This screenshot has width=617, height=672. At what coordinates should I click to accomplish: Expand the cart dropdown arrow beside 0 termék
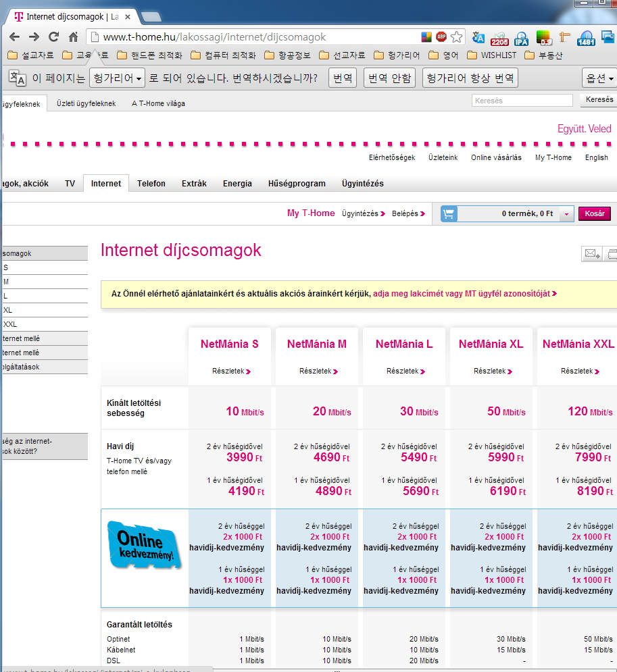566,214
